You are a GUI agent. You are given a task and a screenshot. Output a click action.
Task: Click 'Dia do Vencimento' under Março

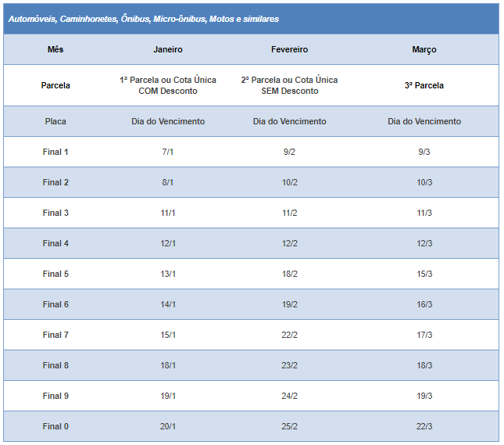[424, 121]
